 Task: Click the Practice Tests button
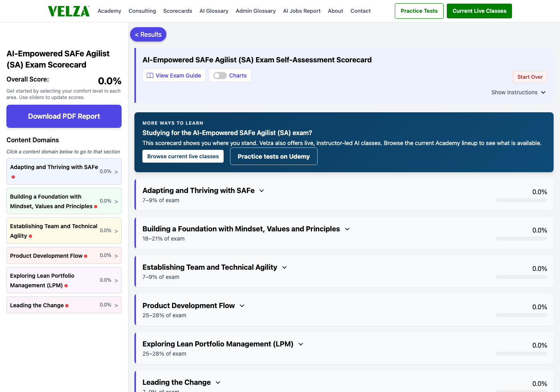[x=419, y=11]
